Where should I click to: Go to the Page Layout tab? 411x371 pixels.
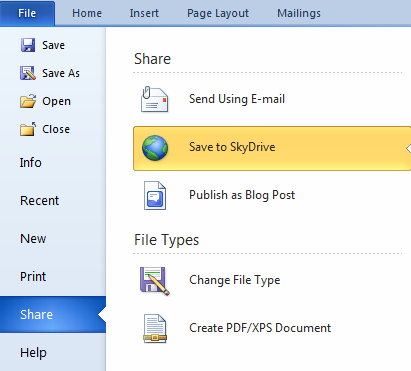[218, 13]
